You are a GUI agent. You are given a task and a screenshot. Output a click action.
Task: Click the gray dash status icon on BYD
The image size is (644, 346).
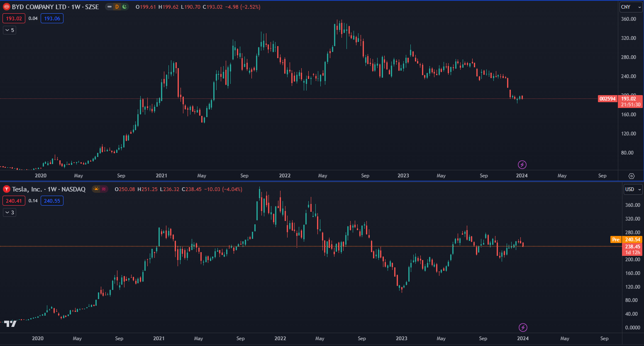pyautogui.click(x=110, y=7)
